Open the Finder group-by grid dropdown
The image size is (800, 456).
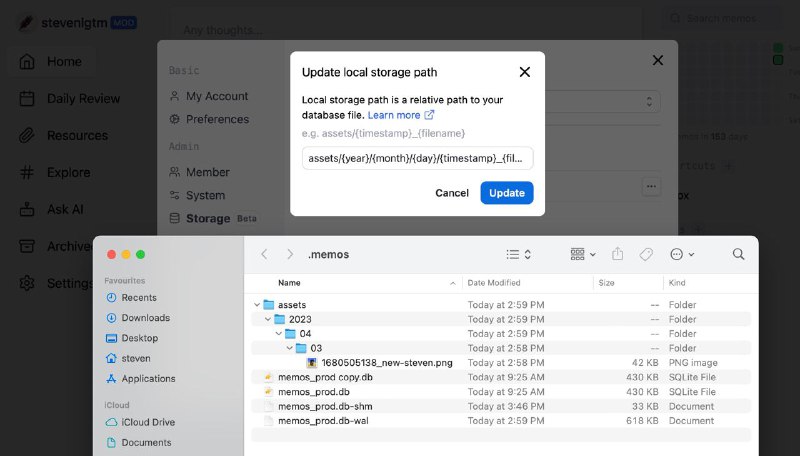582,255
